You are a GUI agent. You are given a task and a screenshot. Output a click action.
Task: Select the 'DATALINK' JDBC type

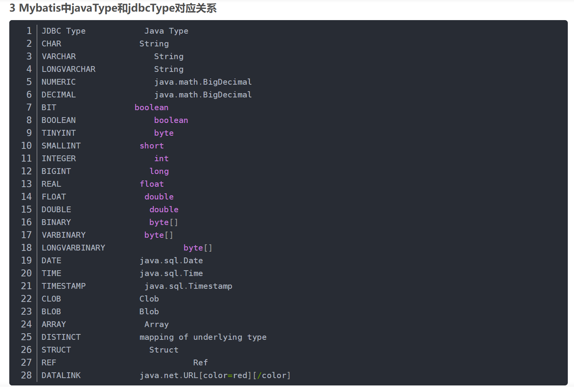point(61,375)
